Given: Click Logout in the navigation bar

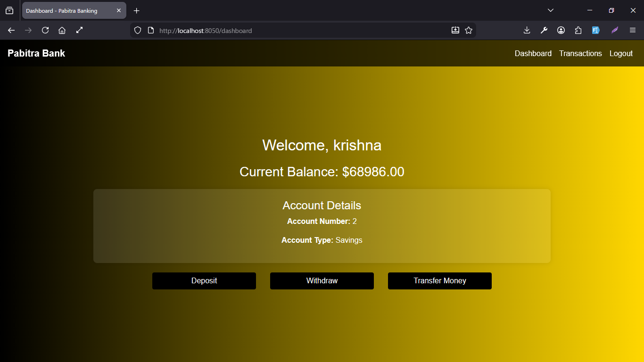Looking at the screenshot, I should tap(621, 53).
